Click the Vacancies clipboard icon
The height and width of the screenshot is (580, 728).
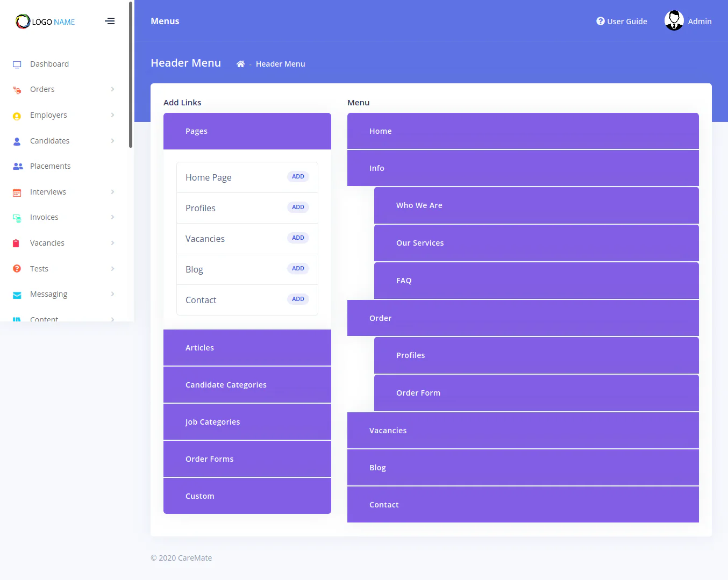(16, 244)
